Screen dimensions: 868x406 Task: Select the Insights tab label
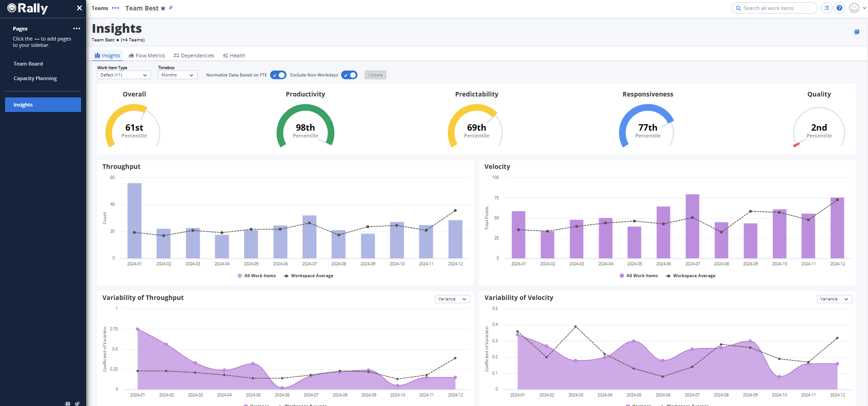(x=111, y=56)
